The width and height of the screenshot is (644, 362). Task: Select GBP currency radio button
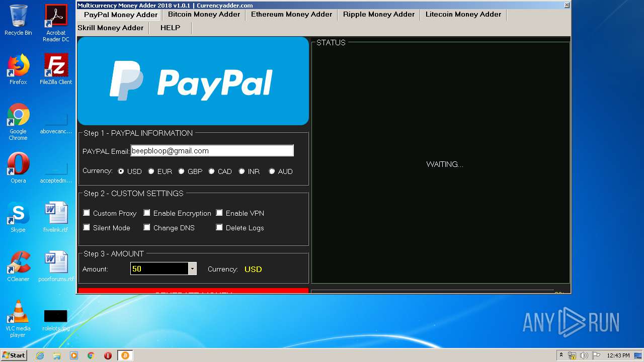tap(181, 171)
